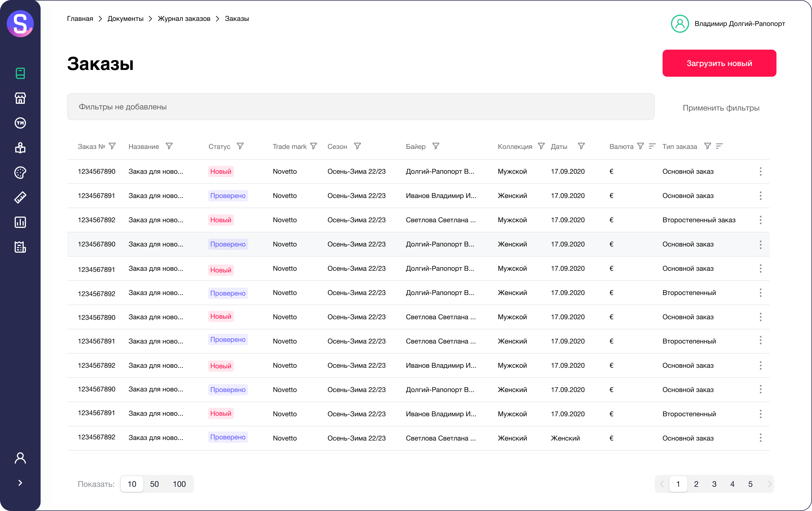Click the TM trademark sidebar icon
812x511 pixels.
pyautogui.click(x=20, y=123)
